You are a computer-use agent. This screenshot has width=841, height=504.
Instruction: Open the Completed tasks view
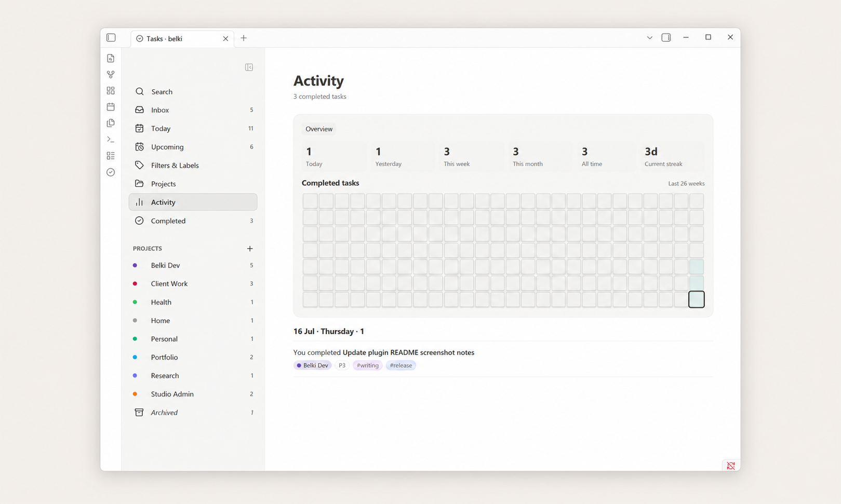pyautogui.click(x=193, y=221)
